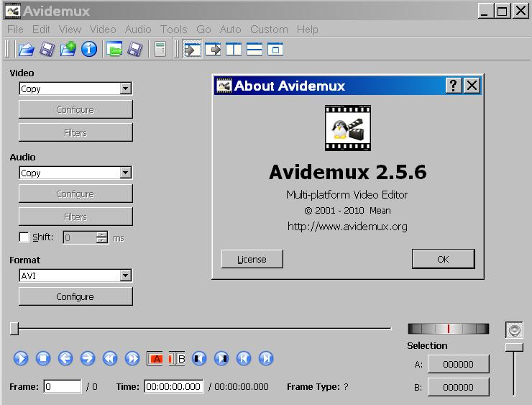Close the About Avidemux dialog

coord(472,86)
